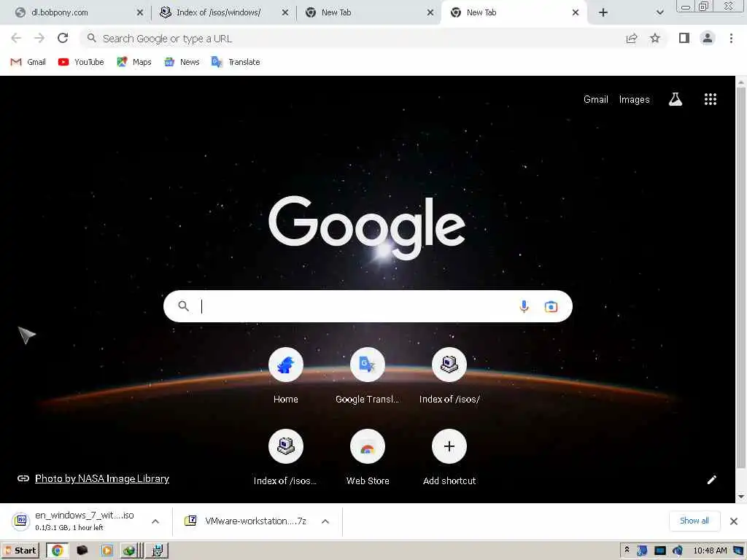Screen dimensions: 747x560
Task: Click the clock showing 10:48 AM
Action: pos(710,551)
